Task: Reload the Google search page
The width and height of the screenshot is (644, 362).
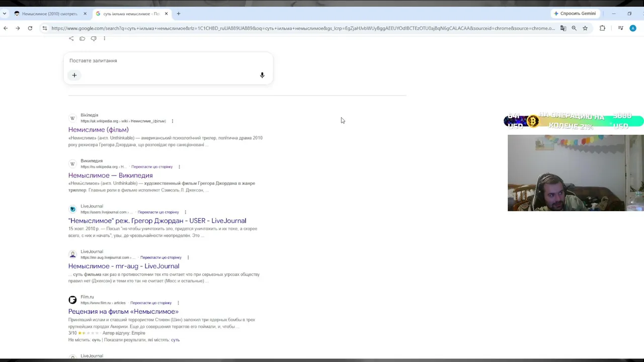Action: point(30,28)
